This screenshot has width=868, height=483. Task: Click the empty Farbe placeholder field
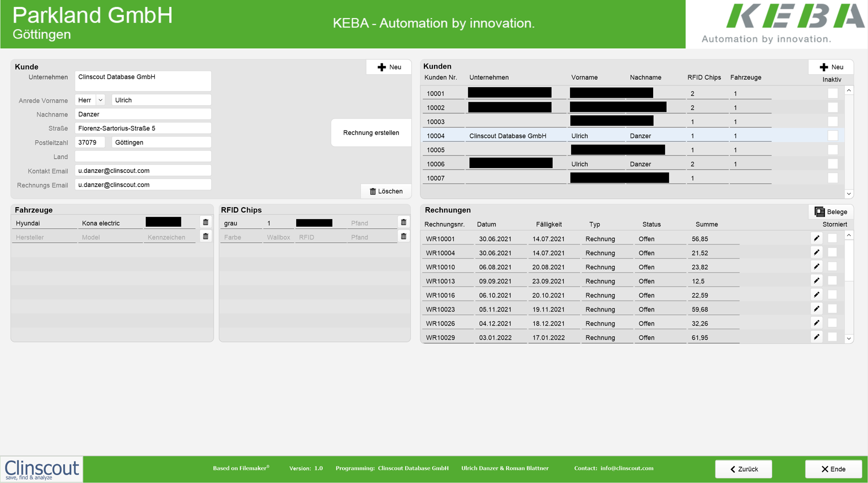pyautogui.click(x=241, y=237)
